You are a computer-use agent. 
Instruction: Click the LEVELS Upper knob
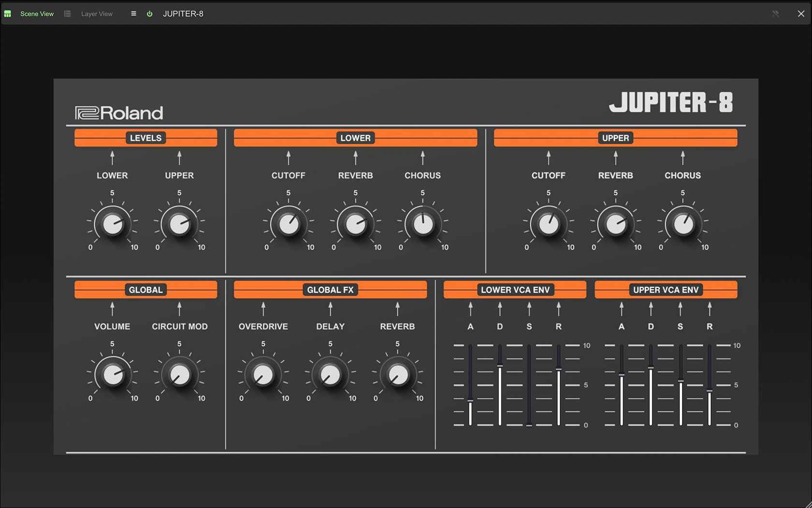pyautogui.click(x=179, y=224)
